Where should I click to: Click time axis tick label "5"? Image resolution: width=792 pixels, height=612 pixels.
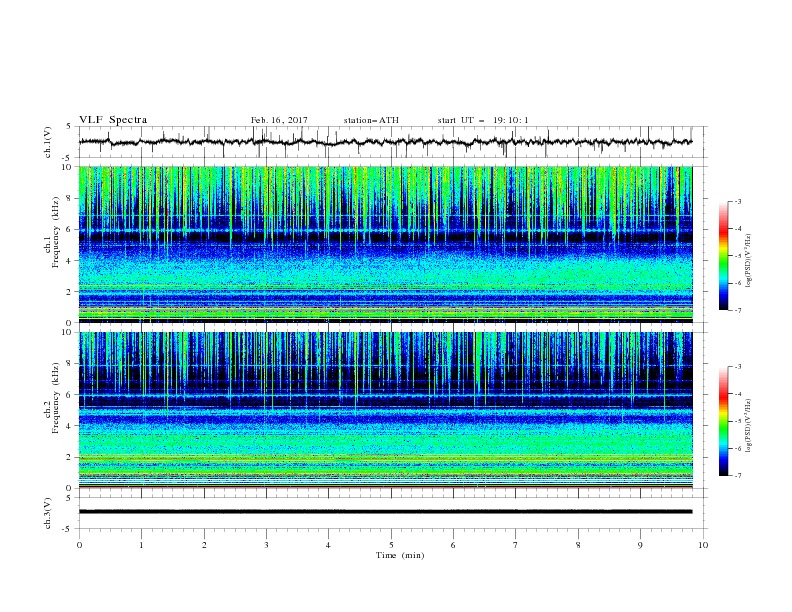tap(391, 545)
